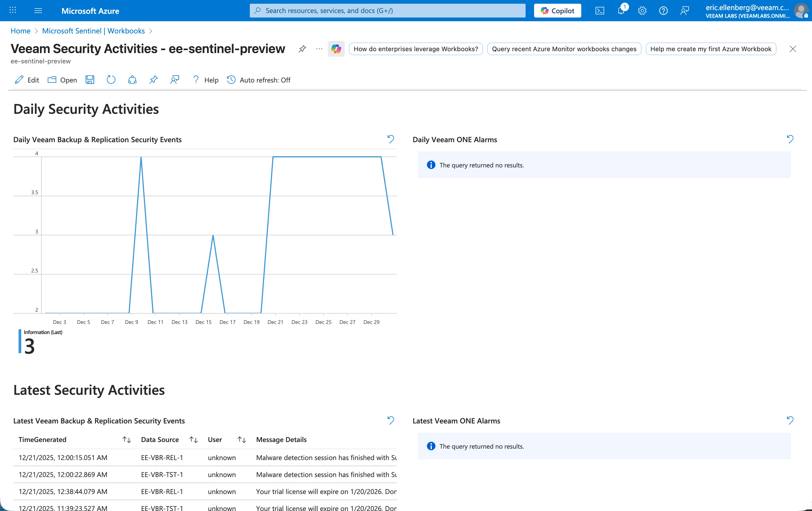Open the Azure portal hamburger menu
This screenshot has width=812, height=511.
point(38,11)
